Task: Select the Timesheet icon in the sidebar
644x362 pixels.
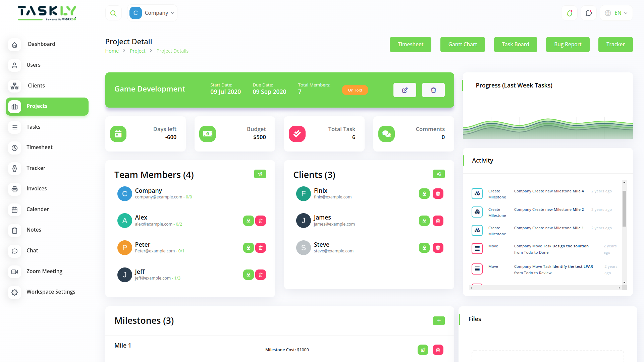Action: point(14,148)
